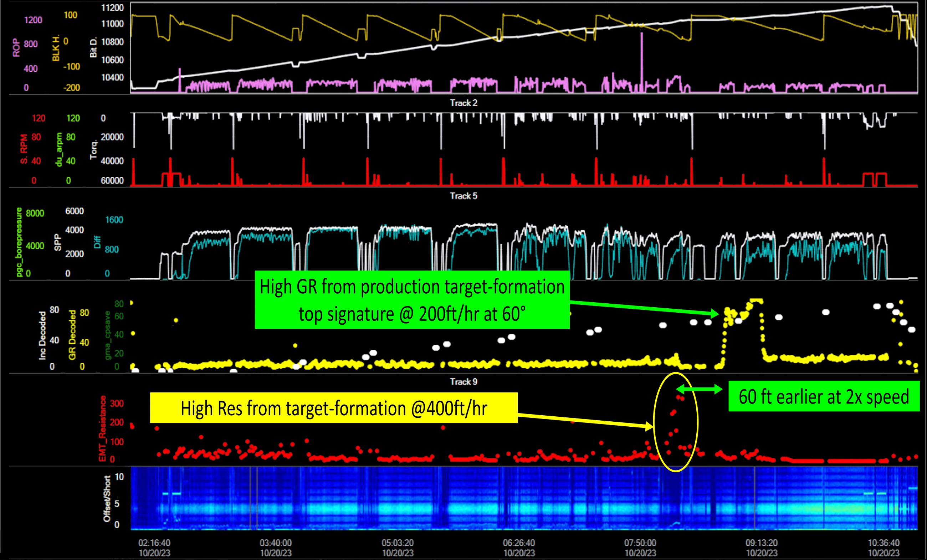The height and width of the screenshot is (560, 927).
Task: Select the Track 2 title
Action: click(463, 103)
